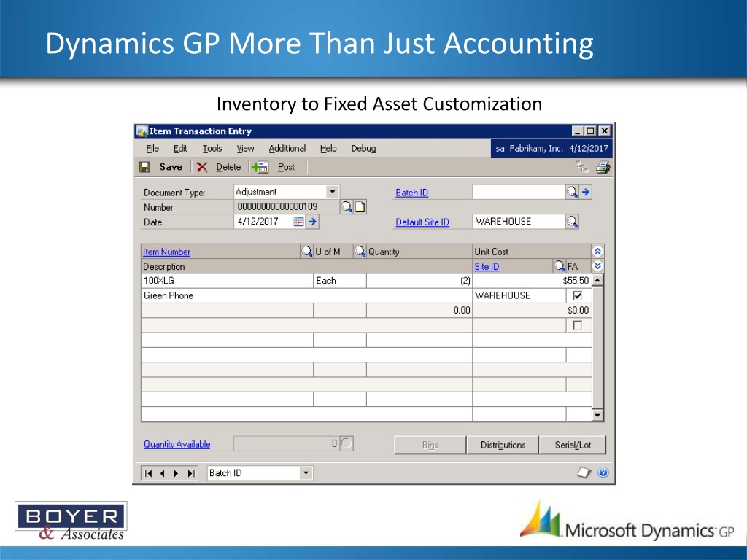This screenshot has width=747, height=560.
Task: Click the note icon next to Number
Action: 360,206
